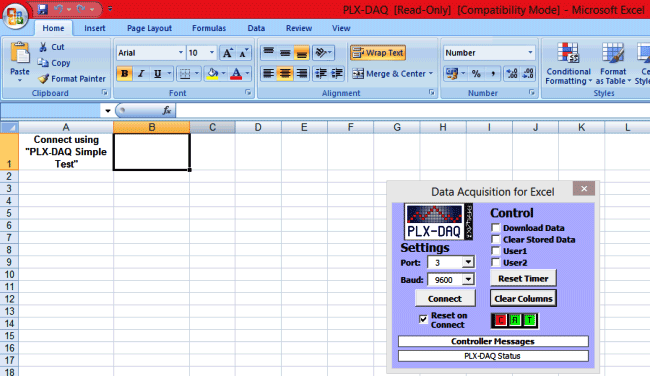Save workbook via Quick Access icon
Screen dimensions: 650x376
42,9
